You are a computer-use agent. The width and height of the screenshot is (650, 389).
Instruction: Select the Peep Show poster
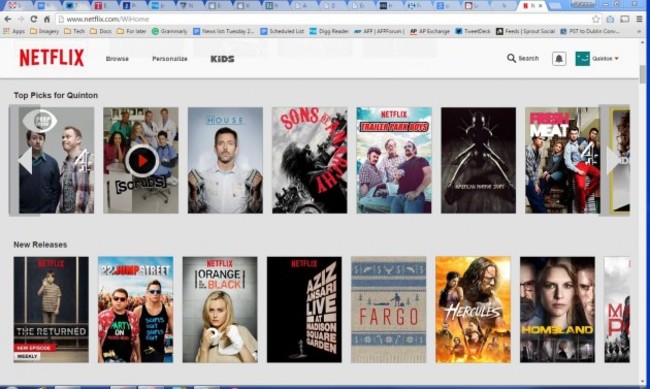tap(56, 160)
